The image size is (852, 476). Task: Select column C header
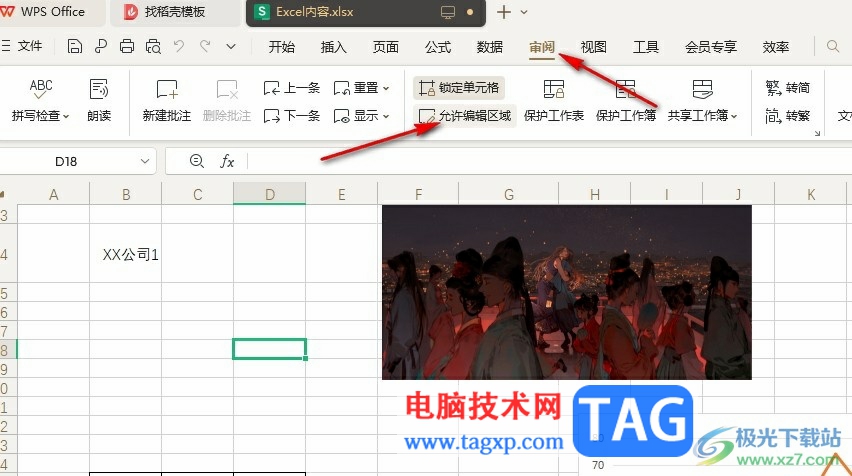[x=198, y=195]
